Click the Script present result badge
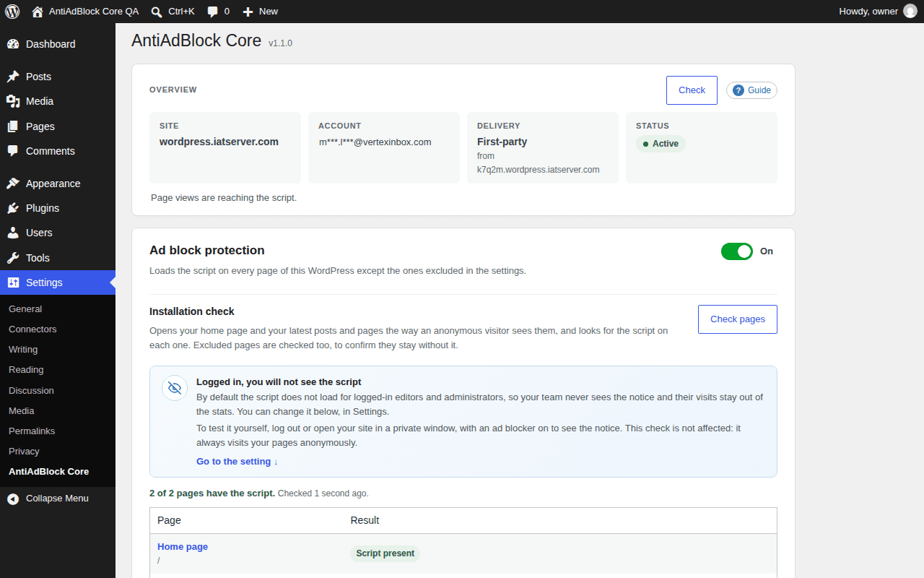Screen dimensions: 924x578 (385, 553)
